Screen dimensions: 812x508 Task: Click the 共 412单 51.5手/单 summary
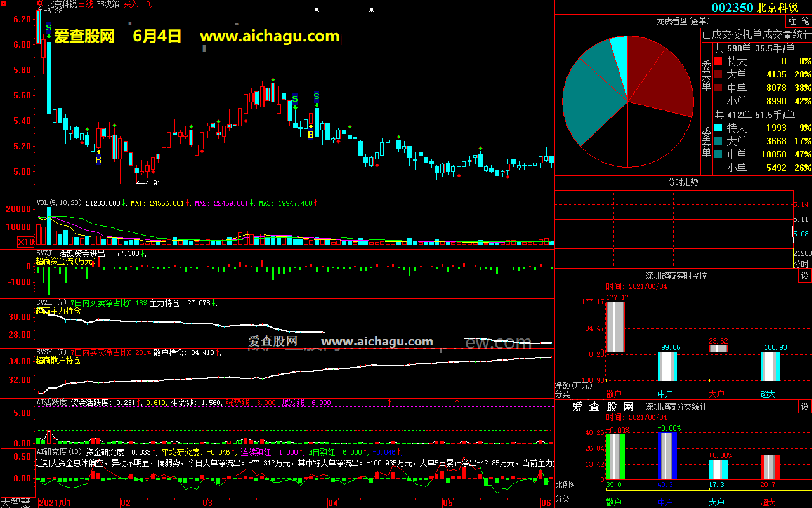[x=755, y=115]
